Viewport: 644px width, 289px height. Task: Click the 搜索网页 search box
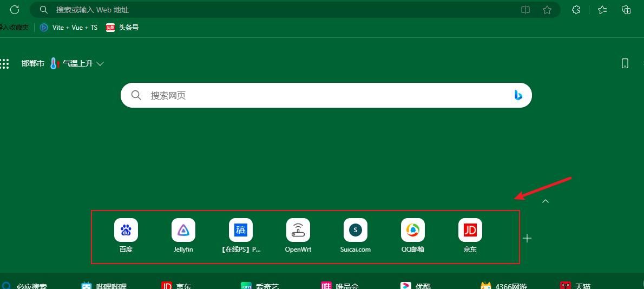click(x=326, y=95)
